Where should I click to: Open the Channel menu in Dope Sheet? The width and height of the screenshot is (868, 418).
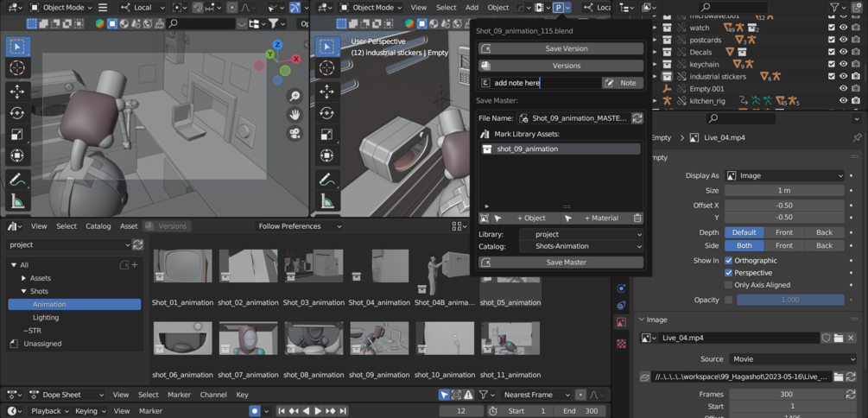tap(213, 395)
